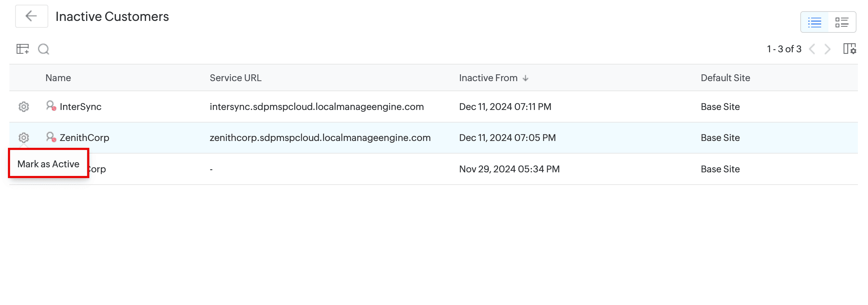
Task: Click the gear icon for InterSync row
Action: (24, 107)
